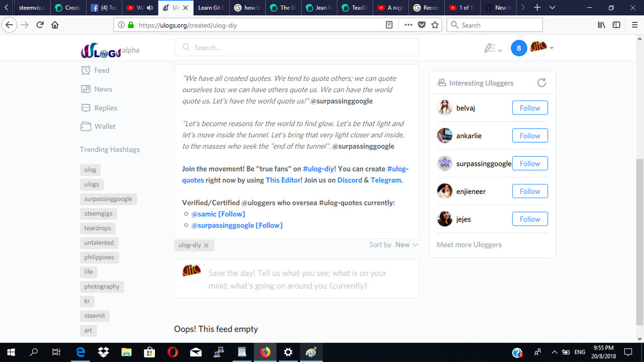The width and height of the screenshot is (644, 362).
Task: Show hidden system tray icons
Action: tap(554, 352)
